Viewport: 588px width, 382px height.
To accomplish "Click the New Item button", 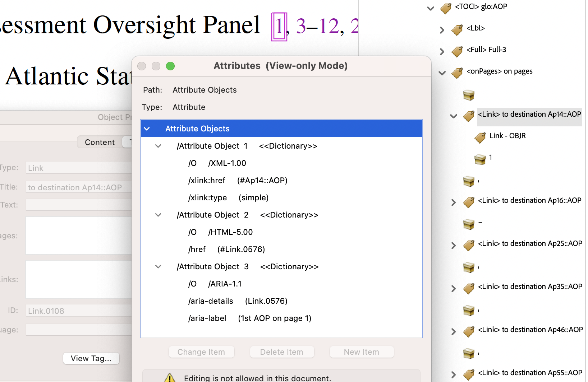I will click(x=361, y=352).
